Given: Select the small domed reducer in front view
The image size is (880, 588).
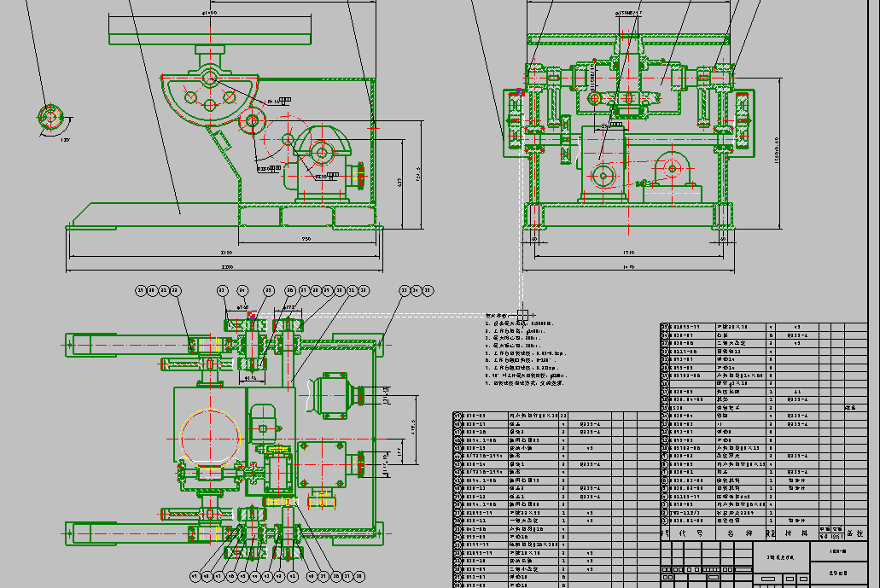Looking at the screenshot, I should (668, 166).
